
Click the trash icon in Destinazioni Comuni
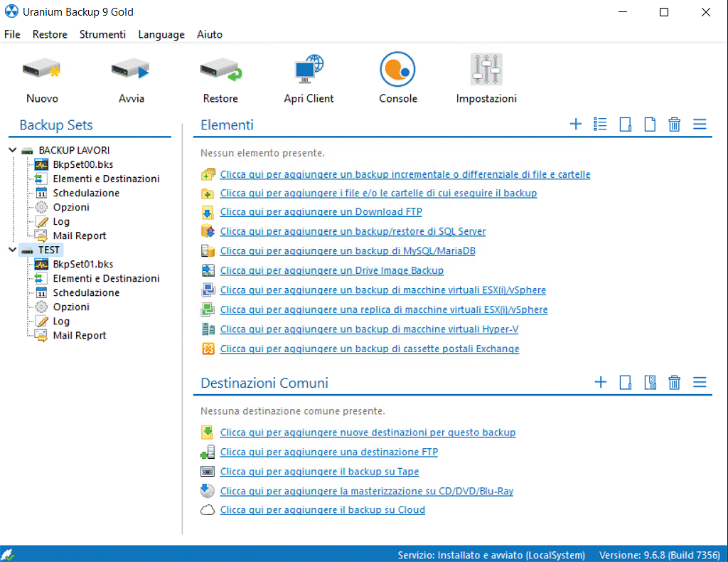pyautogui.click(x=674, y=382)
